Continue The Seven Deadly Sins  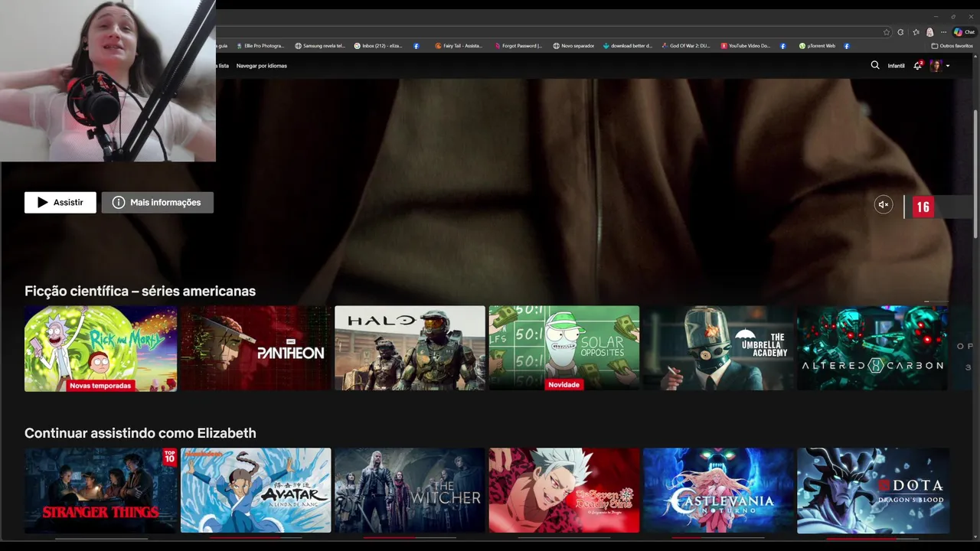(x=564, y=491)
